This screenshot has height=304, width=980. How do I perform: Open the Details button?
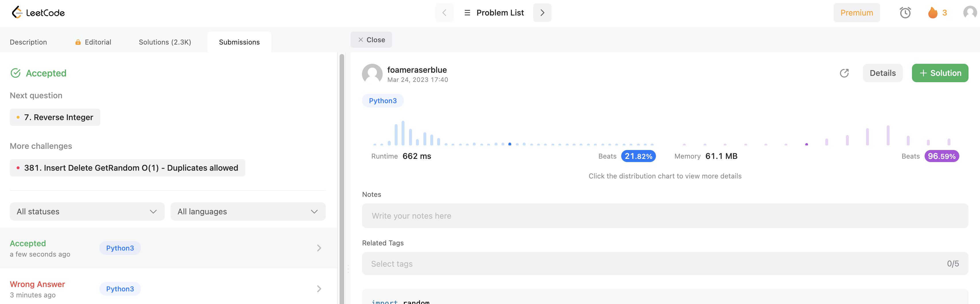coord(883,73)
